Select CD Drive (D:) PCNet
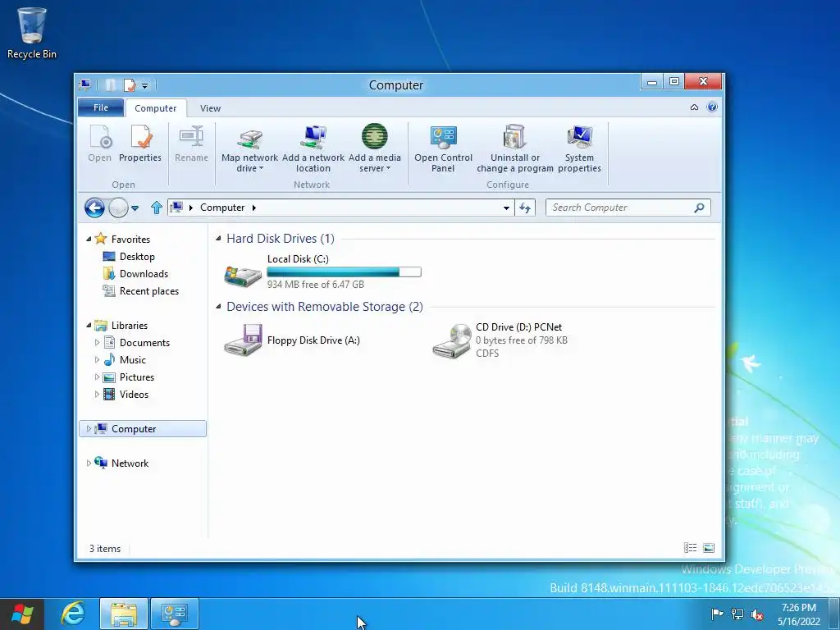The width and height of the screenshot is (840, 630). point(501,340)
